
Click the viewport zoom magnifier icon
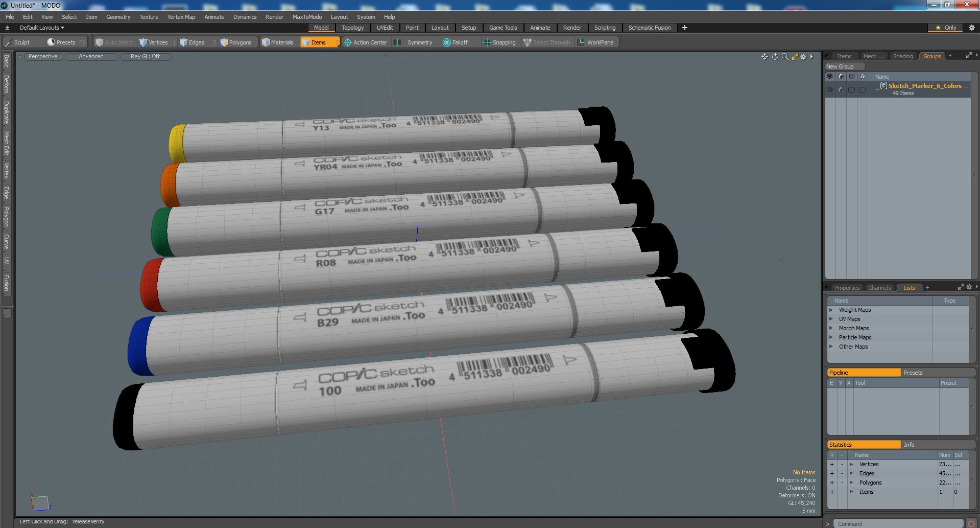785,57
